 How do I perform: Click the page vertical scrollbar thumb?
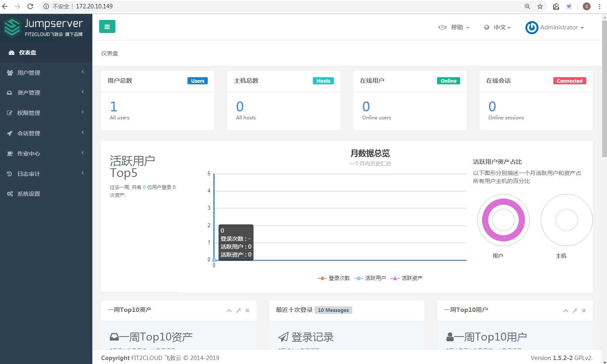pos(604,89)
